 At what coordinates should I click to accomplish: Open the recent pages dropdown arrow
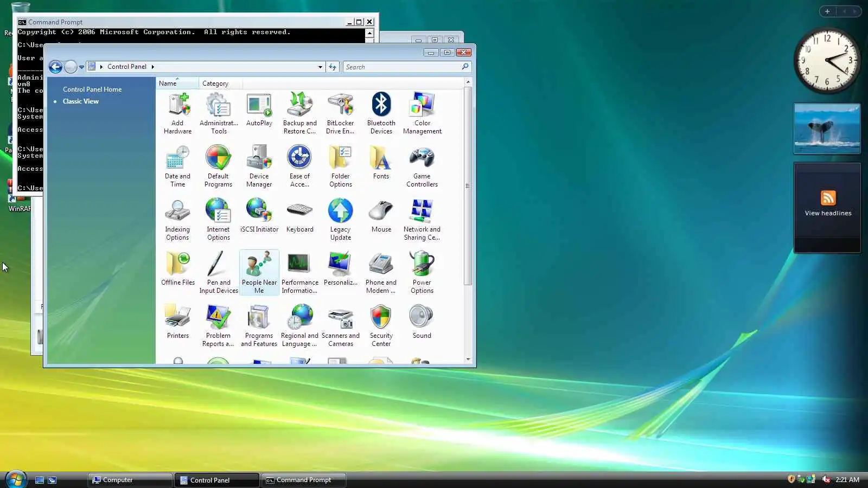[81, 67]
